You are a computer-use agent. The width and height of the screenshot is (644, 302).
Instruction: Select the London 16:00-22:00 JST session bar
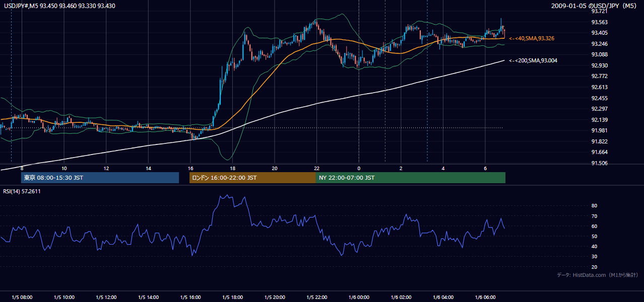coord(252,178)
